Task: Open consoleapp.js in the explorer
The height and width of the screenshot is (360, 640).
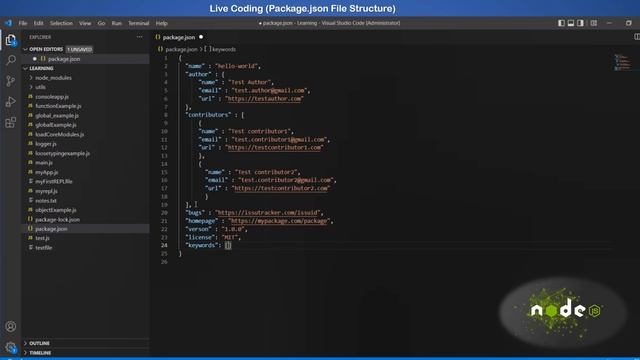Action: tap(52, 97)
